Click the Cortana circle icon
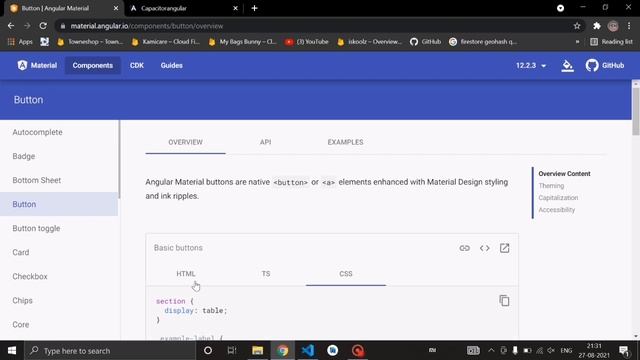640x360 pixels. click(x=208, y=351)
